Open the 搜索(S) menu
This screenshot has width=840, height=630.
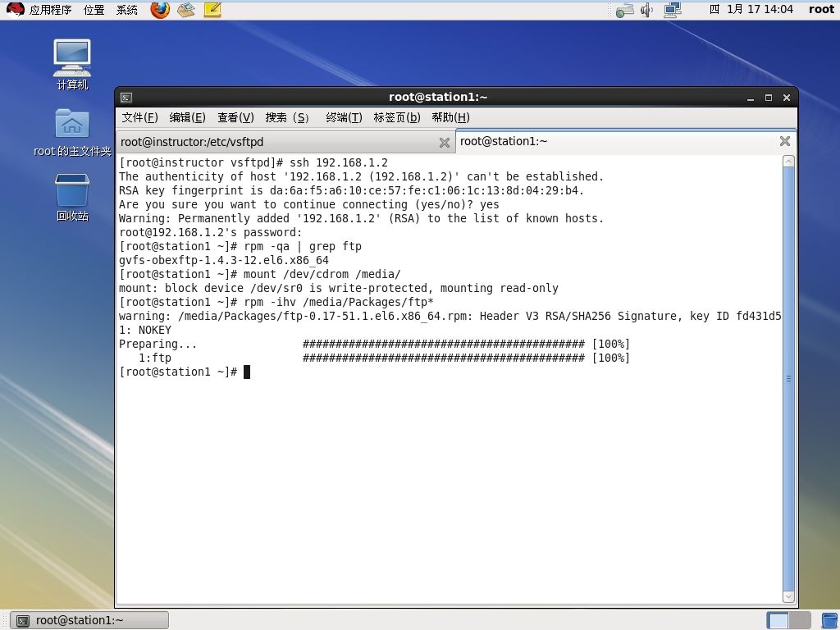[x=287, y=117]
